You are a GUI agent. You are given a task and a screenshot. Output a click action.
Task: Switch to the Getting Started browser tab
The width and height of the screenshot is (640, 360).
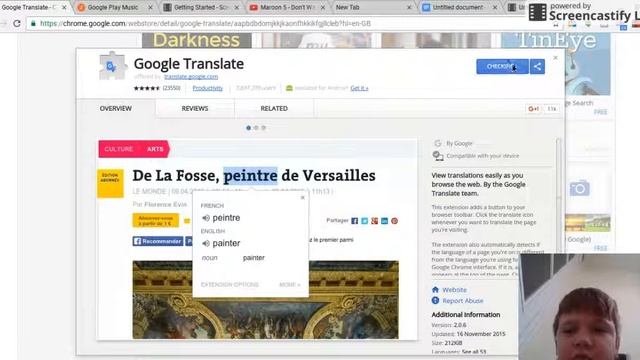pyautogui.click(x=201, y=7)
